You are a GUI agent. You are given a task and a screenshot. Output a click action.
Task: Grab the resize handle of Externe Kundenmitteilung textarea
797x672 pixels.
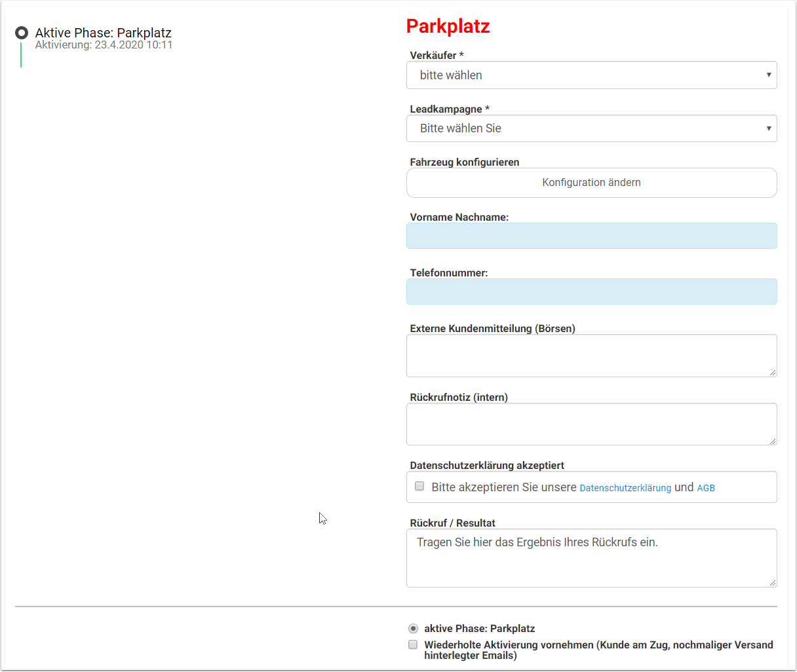pyautogui.click(x=772, y=372)
